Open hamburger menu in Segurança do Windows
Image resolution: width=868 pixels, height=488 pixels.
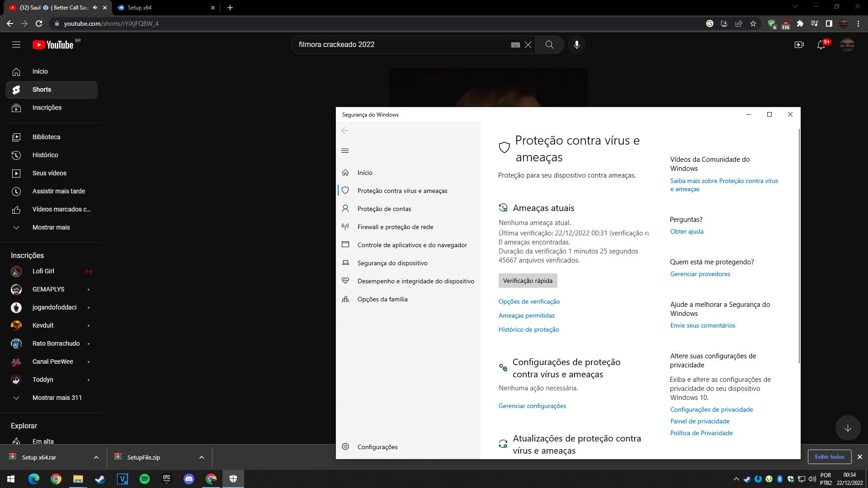pyautogui.click(x=345, y=151)
